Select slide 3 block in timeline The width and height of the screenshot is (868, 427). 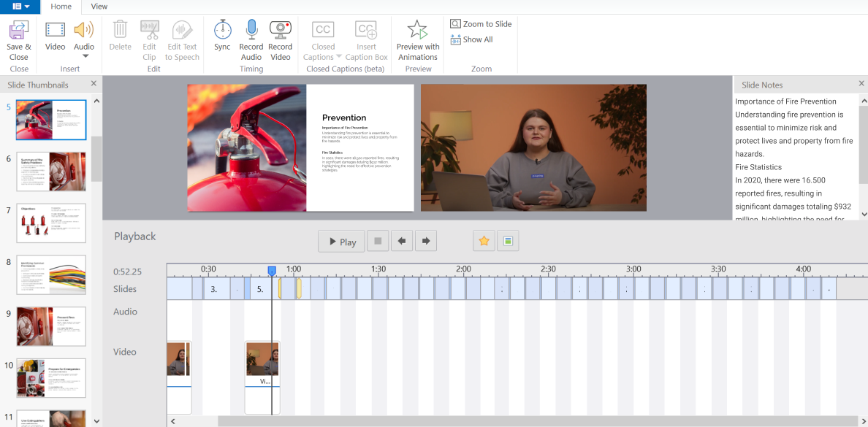tap(216, 289)
